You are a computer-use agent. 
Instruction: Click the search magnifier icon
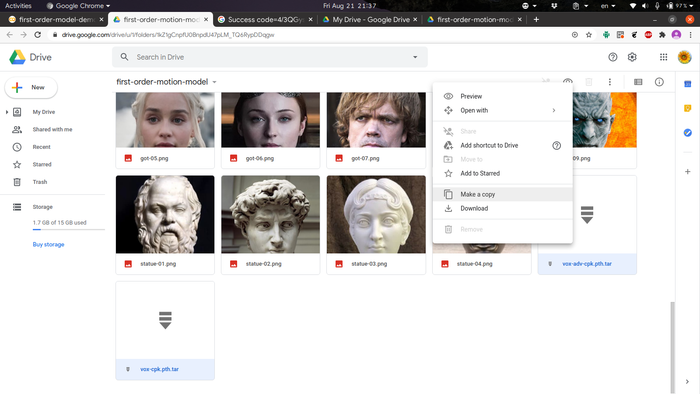coord(125,57)
